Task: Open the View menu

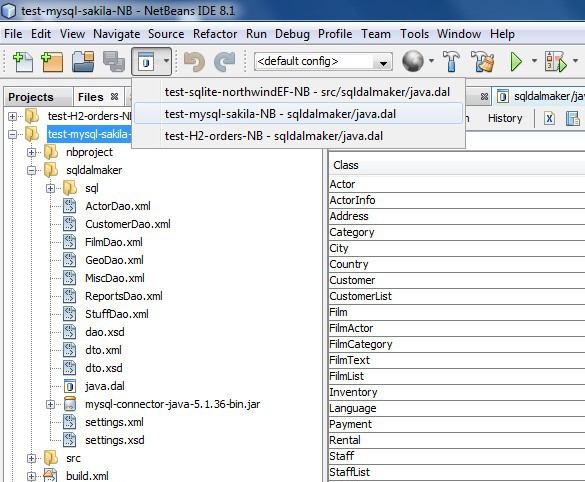Action: 72,34
